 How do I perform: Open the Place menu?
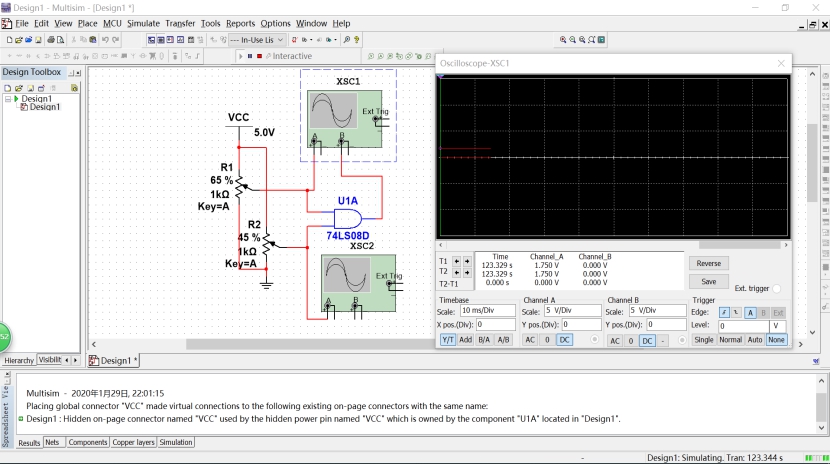87,23
